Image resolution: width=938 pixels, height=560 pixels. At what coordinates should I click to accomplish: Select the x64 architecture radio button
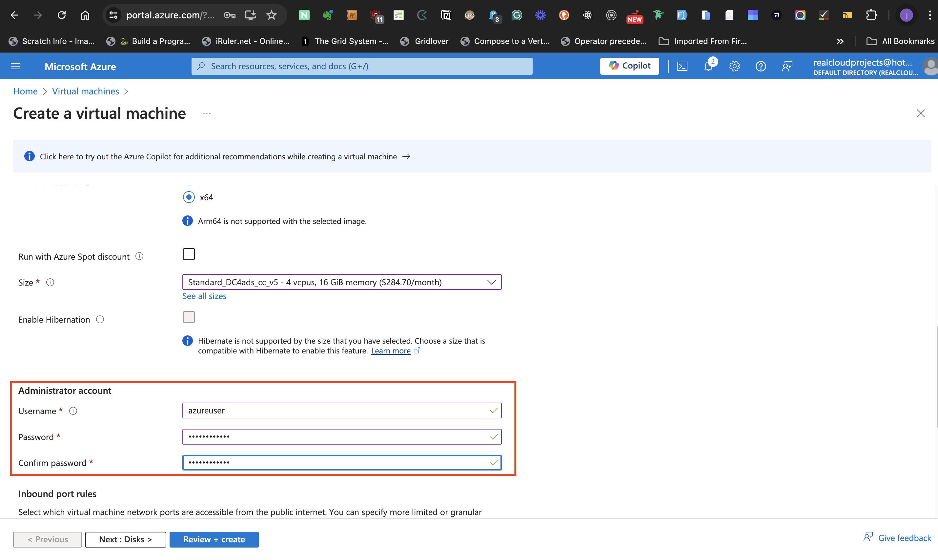tap(189, 197)
